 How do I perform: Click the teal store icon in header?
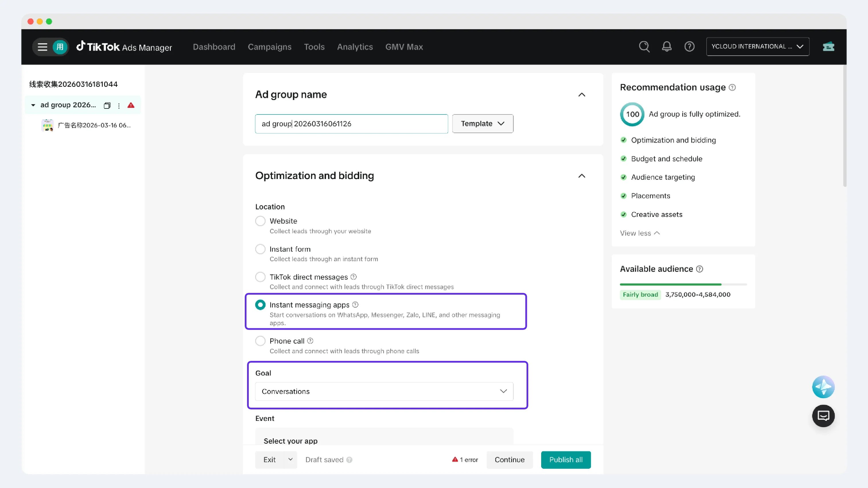(828, 46)
